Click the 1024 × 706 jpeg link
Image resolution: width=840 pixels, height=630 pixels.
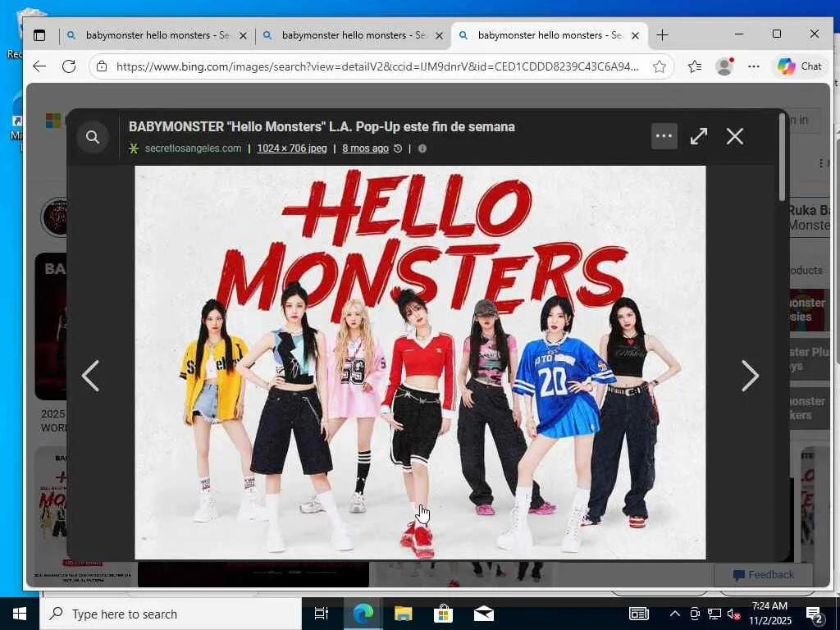tap(292, 148)
